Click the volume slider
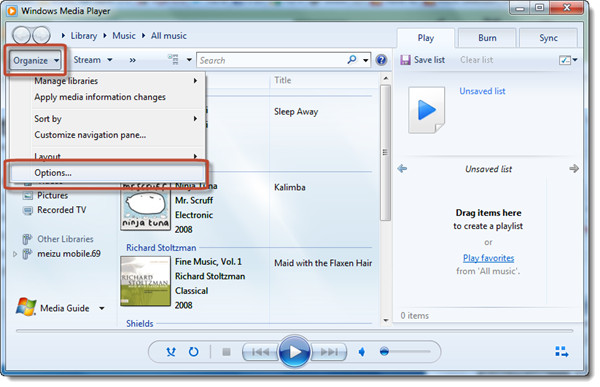600x387 pixels. click(405, 351)
